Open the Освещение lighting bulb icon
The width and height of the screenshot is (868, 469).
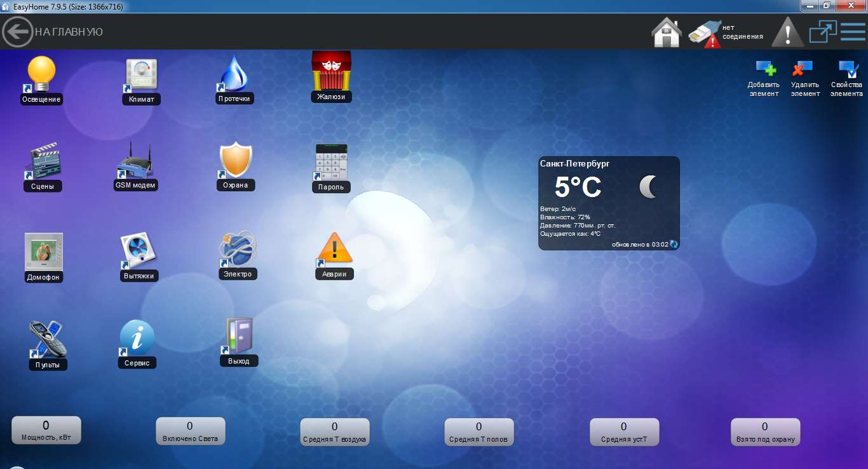[x=42, y=75]
